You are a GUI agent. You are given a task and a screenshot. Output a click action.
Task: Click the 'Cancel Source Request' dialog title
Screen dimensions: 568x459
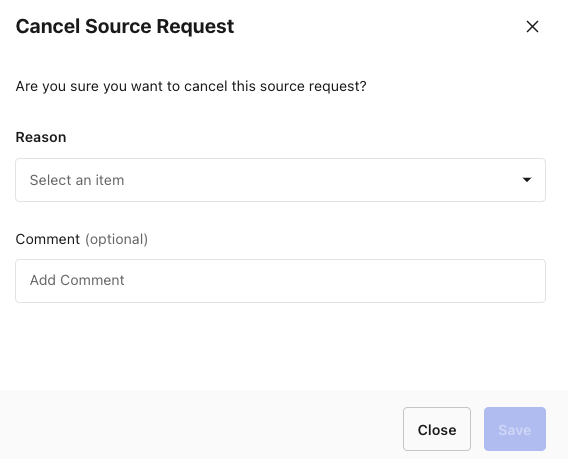coord(125,26)
